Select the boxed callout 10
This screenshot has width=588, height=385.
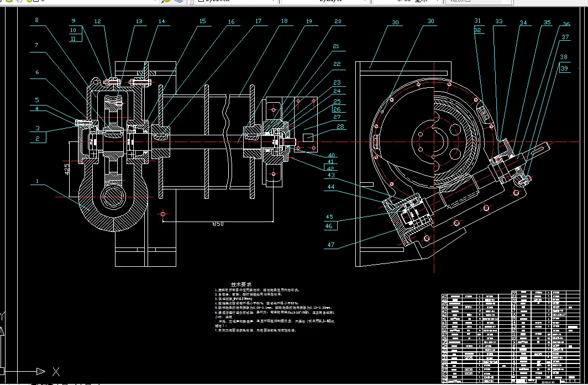pyautogui.click(x=73, y=30)
